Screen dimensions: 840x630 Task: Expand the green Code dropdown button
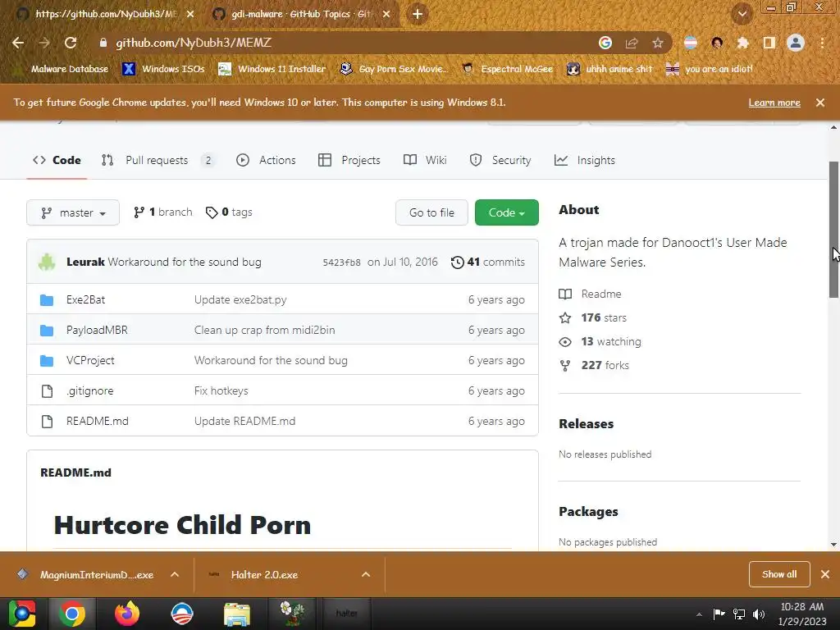point(507,212)
